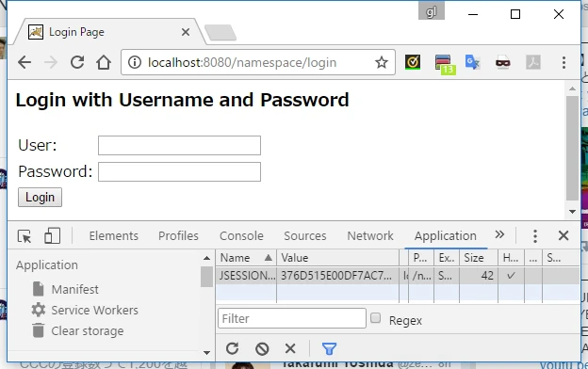Image resolution: width=588 pixels, height=369 pixels.
Task: Open the extension with badge 13
Action: click(x=445, y=64)
